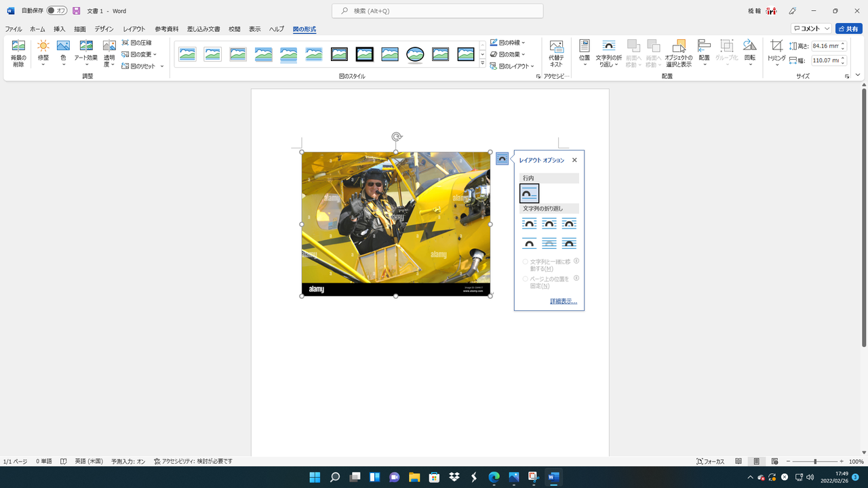Click the search box in the title bar
Image resolution: width=868 pixels, height=488 pixels.
437,11
